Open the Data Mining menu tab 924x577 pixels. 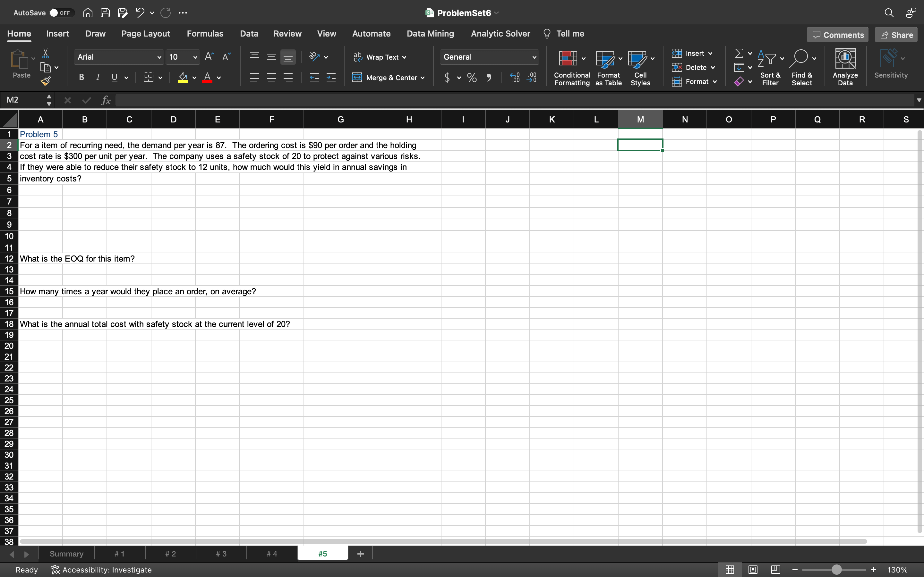click(431, 33)
